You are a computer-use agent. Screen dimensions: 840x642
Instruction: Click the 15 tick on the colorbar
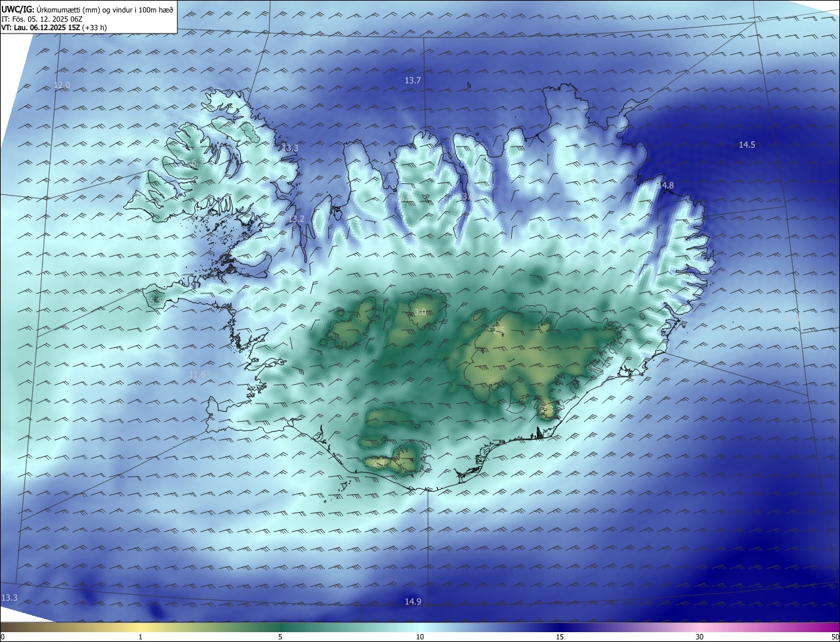(560, 637)
